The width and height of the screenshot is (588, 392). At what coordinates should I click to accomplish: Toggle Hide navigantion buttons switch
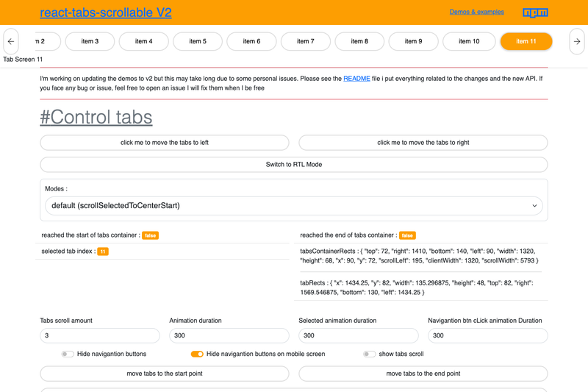(68, 354)
